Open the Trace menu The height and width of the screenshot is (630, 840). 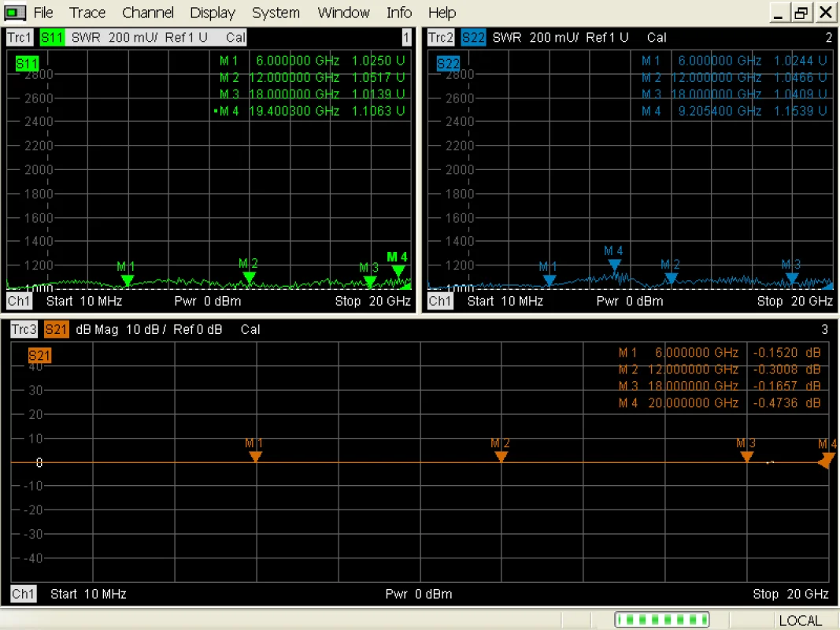pos(87,13)
